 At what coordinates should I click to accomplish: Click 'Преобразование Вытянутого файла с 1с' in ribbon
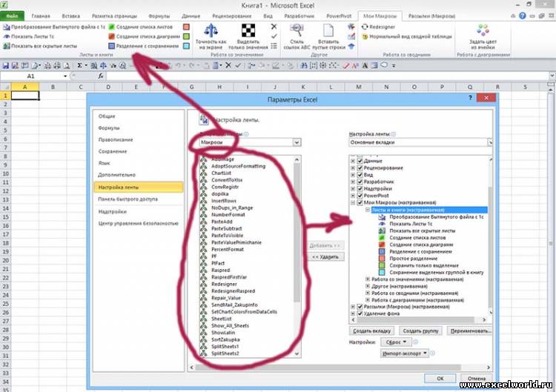[54, 27]
